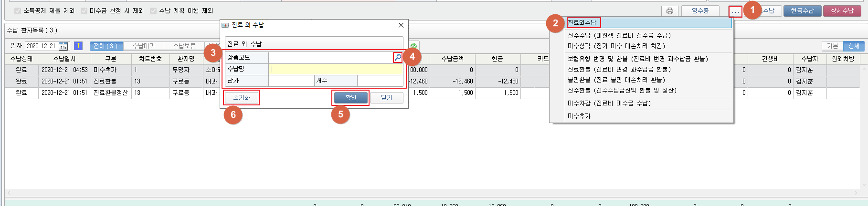Close the 진료 외 수납 dialog with X
868x206 pixels.
[x=401, y=25]
